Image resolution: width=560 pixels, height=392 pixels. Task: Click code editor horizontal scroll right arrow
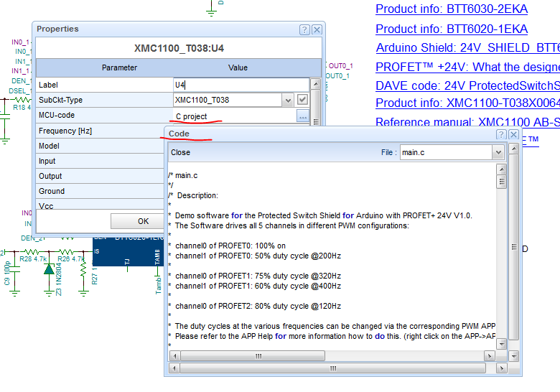[x=490, y=356]
